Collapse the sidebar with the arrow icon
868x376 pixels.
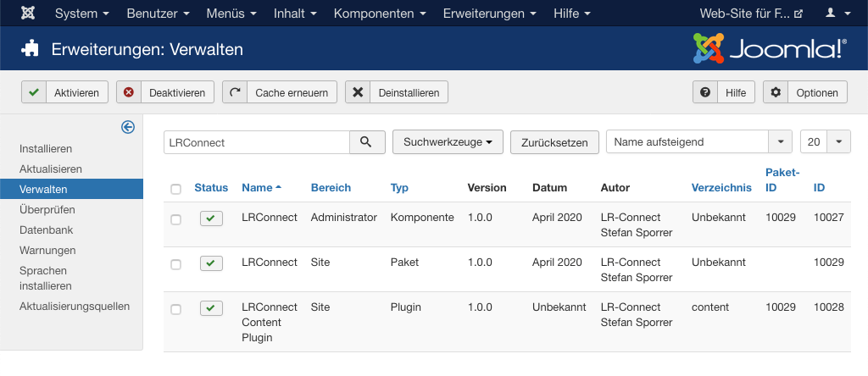pos(128,128)
